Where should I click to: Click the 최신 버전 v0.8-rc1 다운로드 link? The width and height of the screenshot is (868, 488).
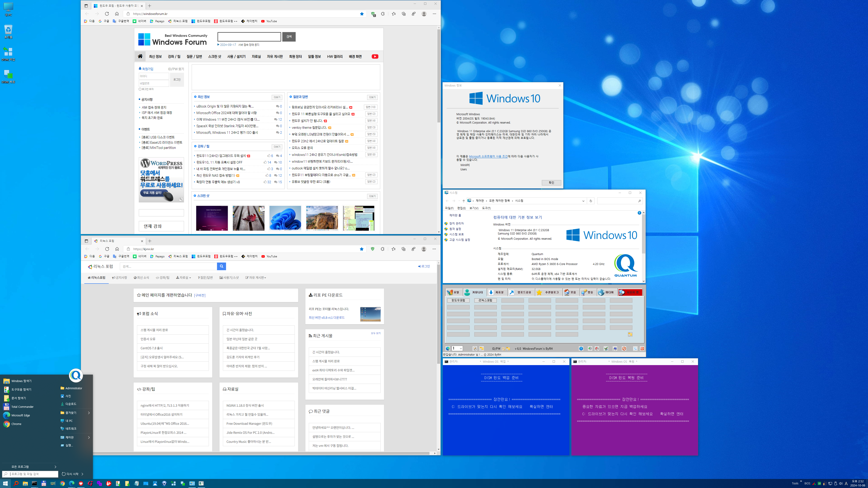pyautogui.click(x=326, y=318)
